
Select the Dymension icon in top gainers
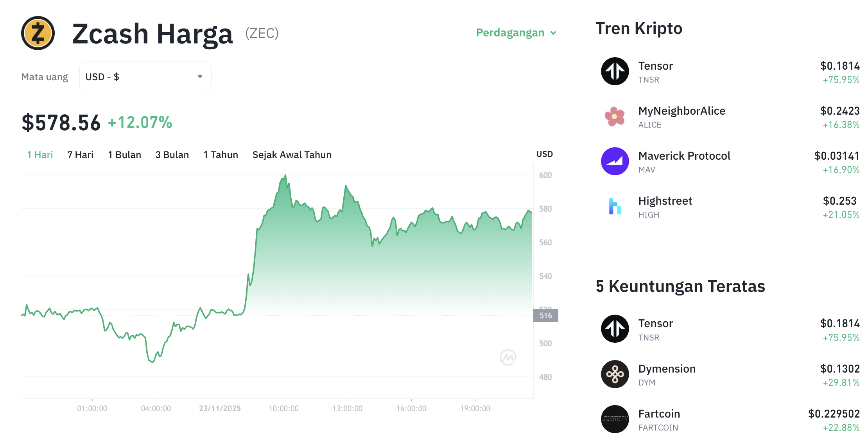click(x=615, y=374)
